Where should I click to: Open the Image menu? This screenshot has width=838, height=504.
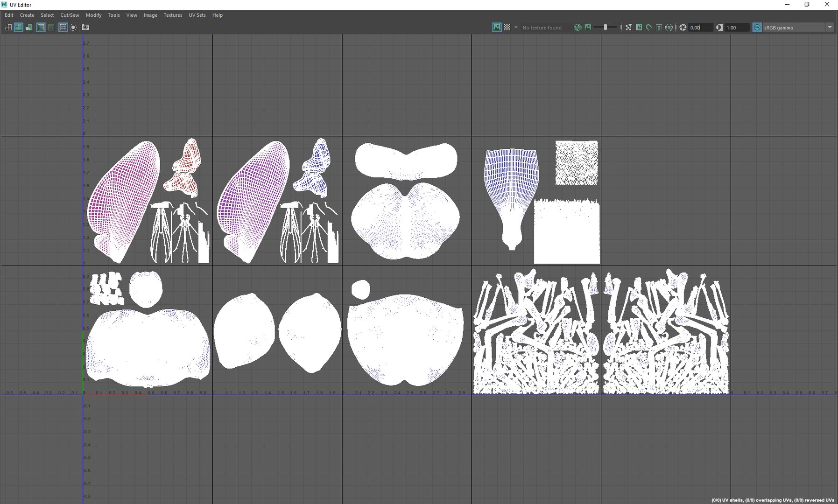coord(150,15)
